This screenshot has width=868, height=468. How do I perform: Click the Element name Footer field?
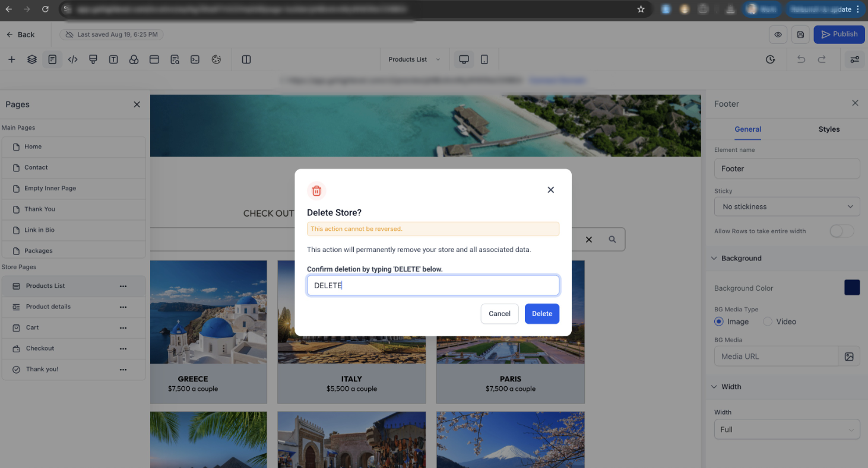pyautogui.click(x=787, y=168)
